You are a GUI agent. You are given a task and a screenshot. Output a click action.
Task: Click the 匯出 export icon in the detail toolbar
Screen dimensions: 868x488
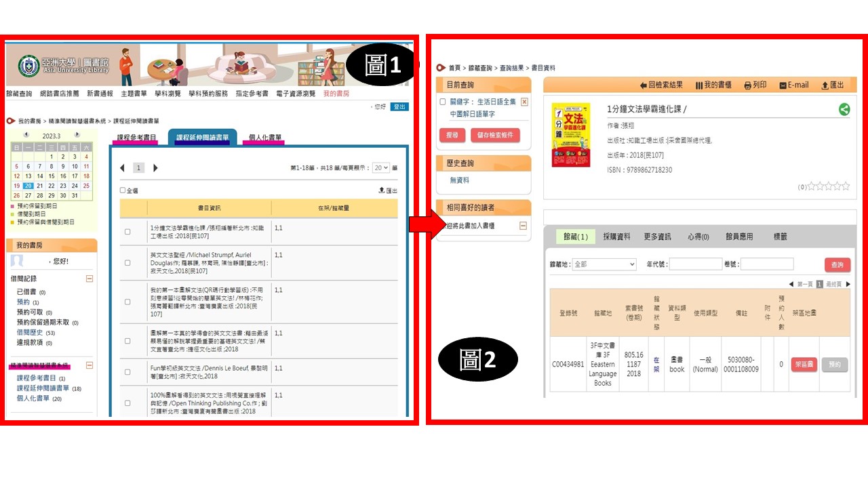point(824,84)
